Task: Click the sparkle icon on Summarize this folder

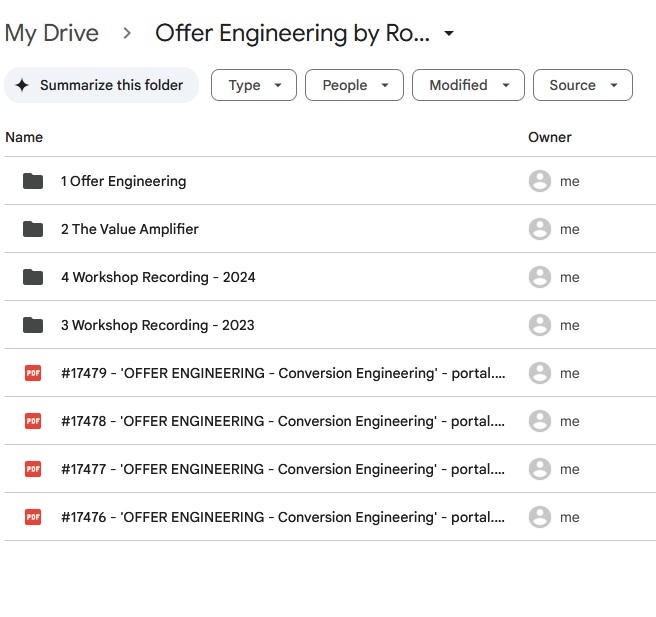Action: click(22, 85)
